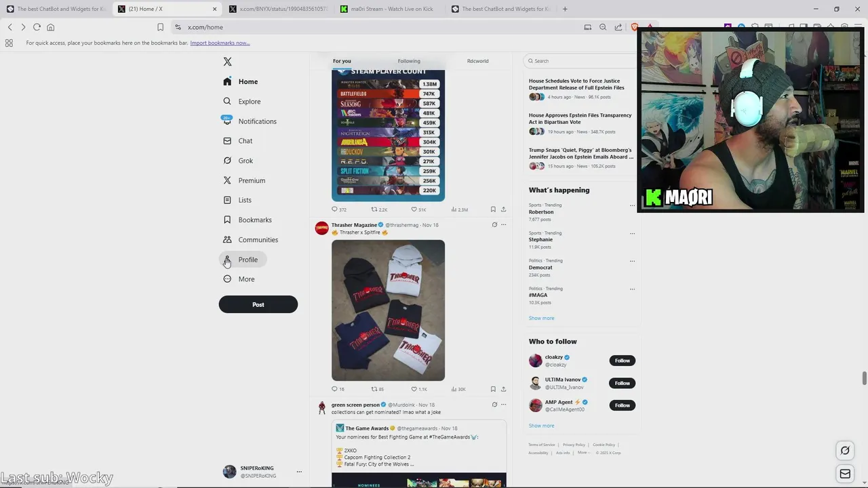Viewport: 868px width, 488px height.
Task: Open Thrasher Magazine avatar
Action: (322, 228)
